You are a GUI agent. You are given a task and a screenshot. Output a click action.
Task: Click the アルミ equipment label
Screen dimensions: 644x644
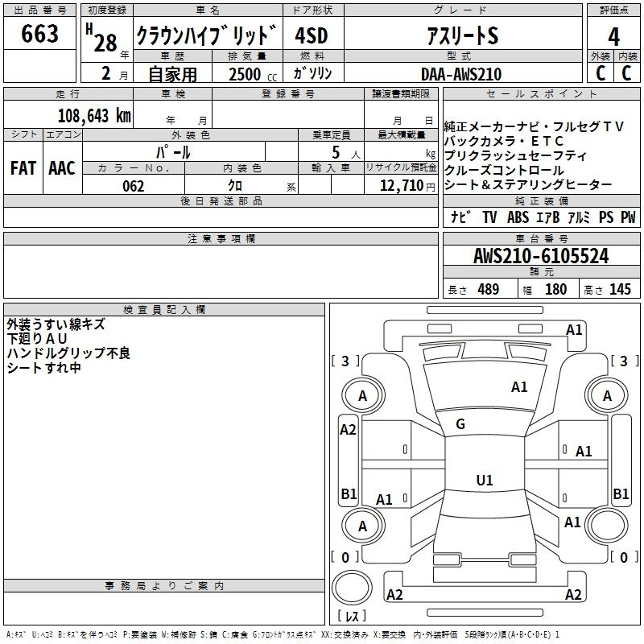pyautogui.click(x=579, y=217)
